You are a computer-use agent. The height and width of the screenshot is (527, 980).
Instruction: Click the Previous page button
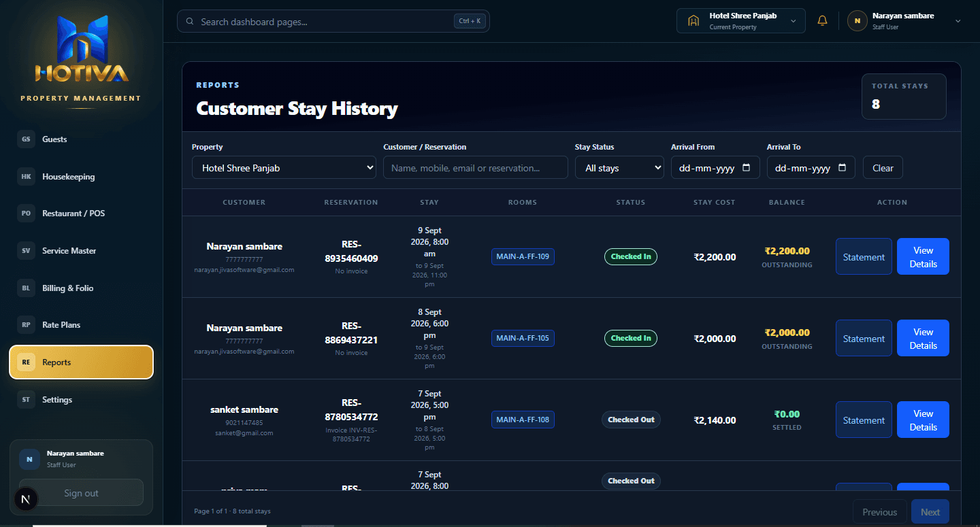tap(879, 512)
